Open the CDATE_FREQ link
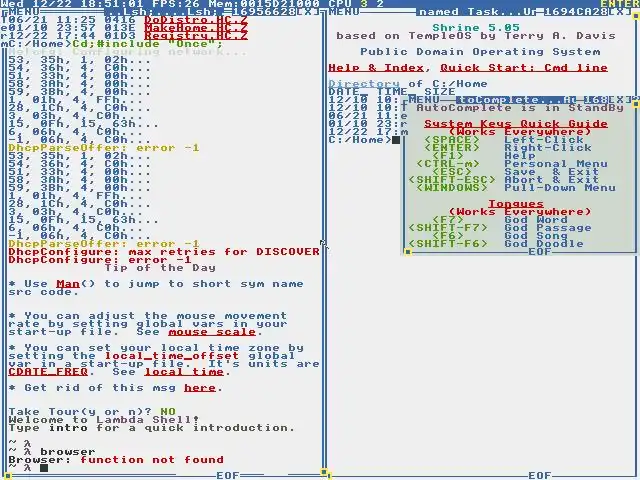This screenshot has width=640, height=480. click(48, 372)
